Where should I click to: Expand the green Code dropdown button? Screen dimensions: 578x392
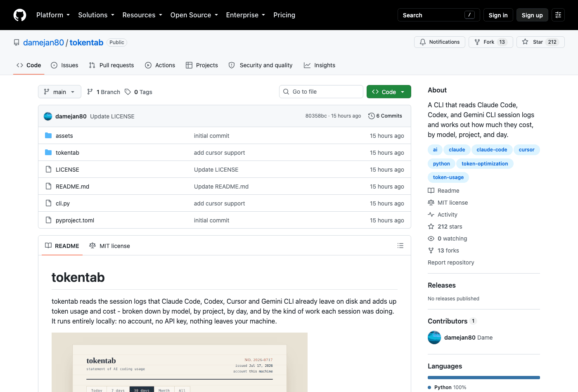click(389, 92)
